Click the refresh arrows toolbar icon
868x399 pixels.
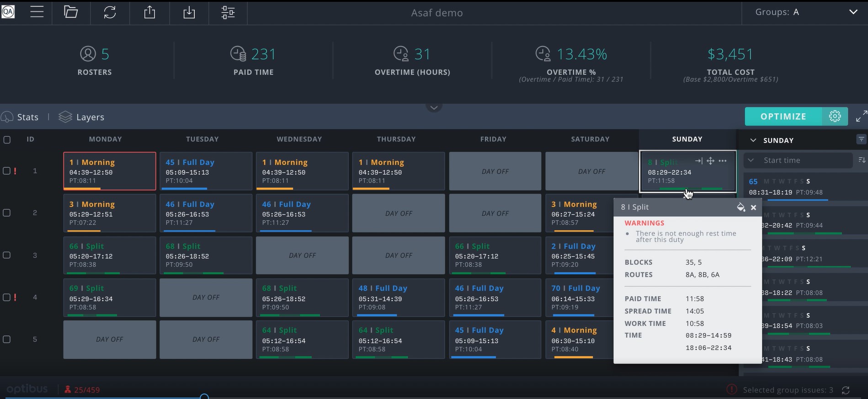coord(110,12)
